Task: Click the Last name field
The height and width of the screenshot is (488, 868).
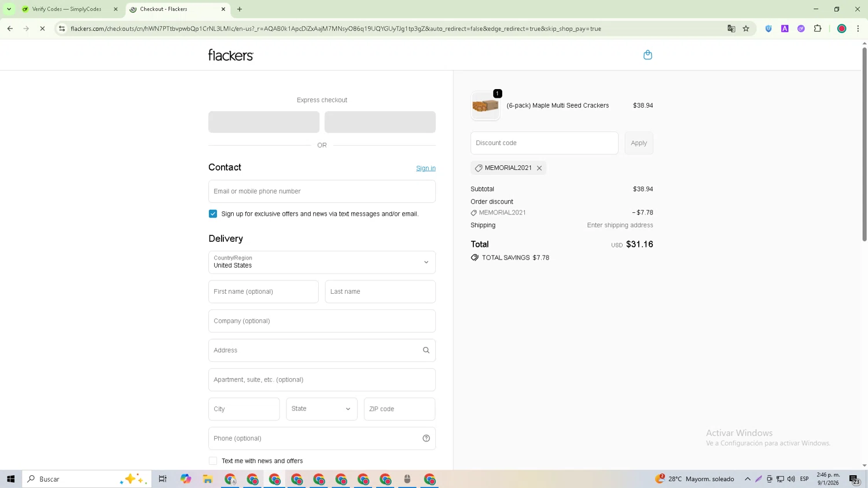Action: [x=380, y=291]
